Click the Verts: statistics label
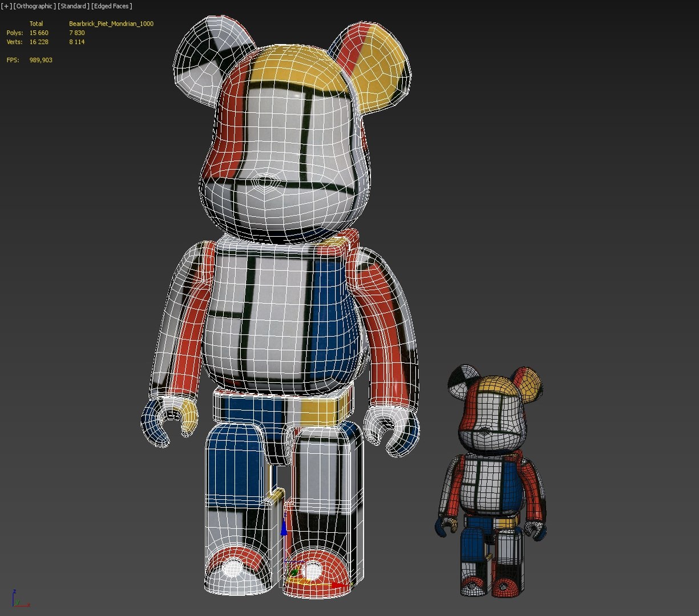This screenshot has width=699, height=616. coord(14,42)
